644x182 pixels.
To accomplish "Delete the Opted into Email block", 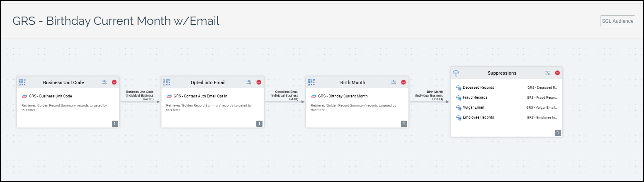I will 259,83.
